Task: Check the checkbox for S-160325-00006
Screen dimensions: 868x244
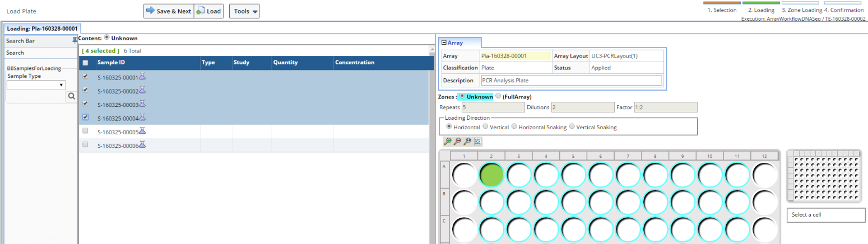Action: point(85,144)
